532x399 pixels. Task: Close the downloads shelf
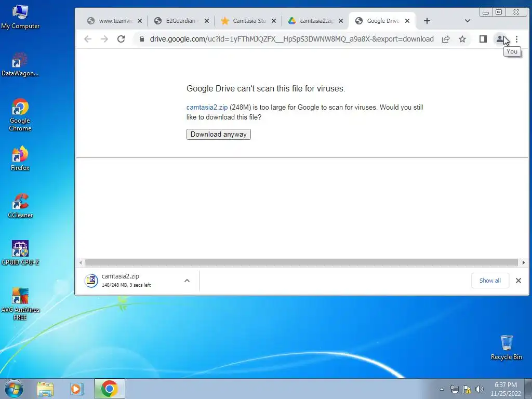pyautogui.click(x=518, y=281)
